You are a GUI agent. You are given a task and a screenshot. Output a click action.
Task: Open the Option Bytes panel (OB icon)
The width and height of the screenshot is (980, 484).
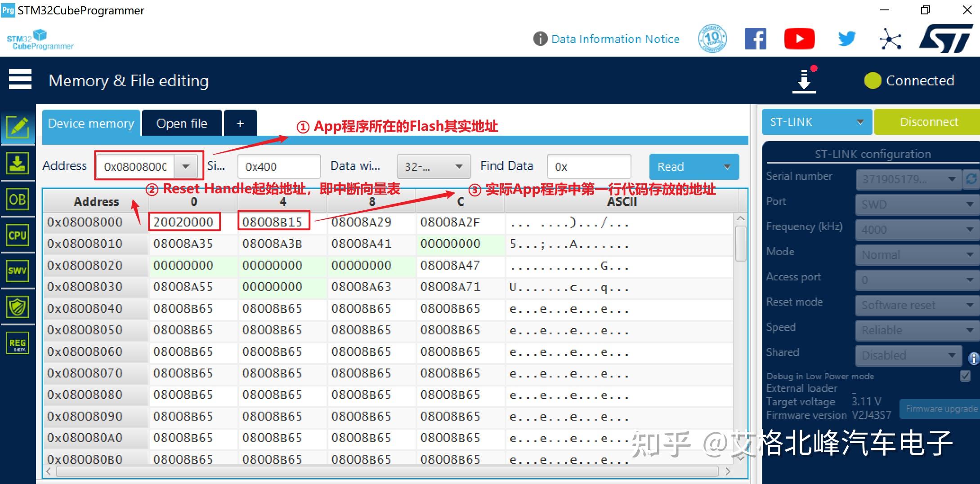pyautogui.click(x=18, y=199)
